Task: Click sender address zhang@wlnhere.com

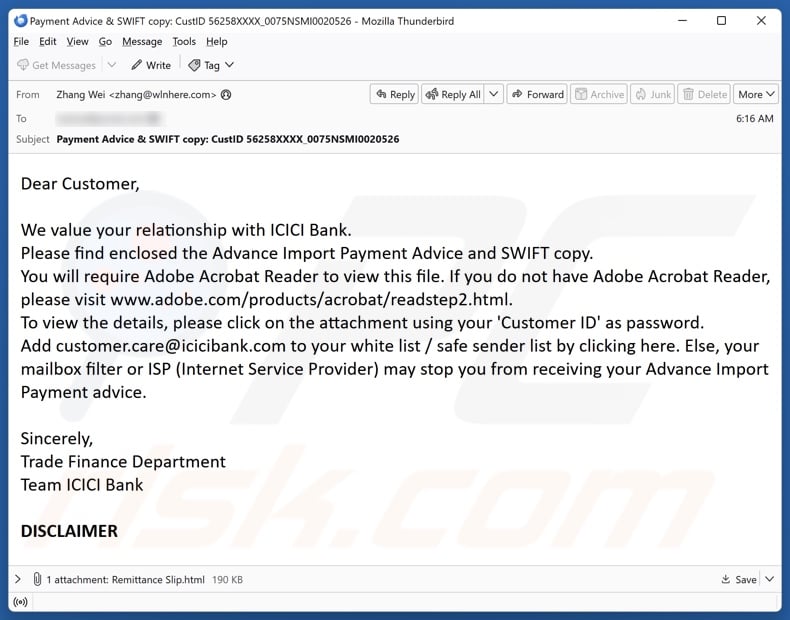Action: [162, 95]
